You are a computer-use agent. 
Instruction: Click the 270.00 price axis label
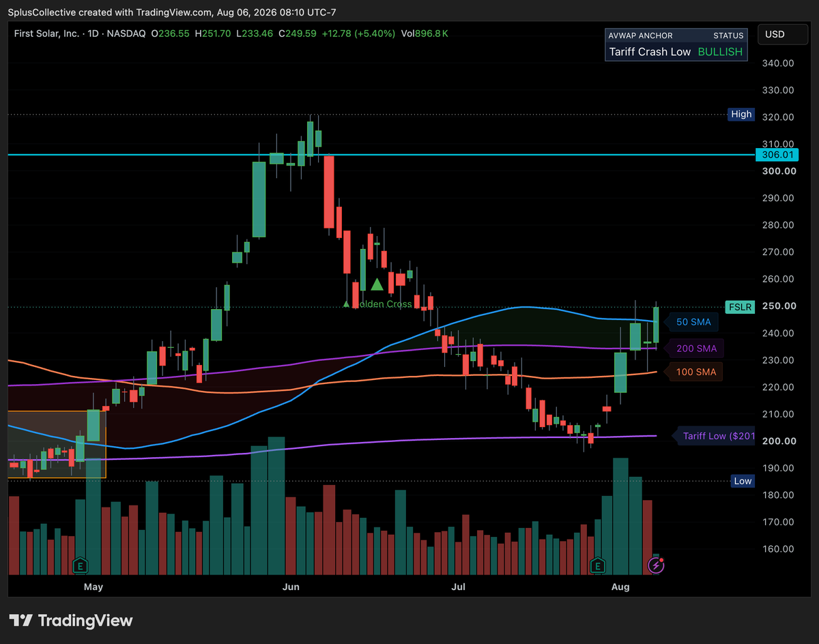coord(777,252)
